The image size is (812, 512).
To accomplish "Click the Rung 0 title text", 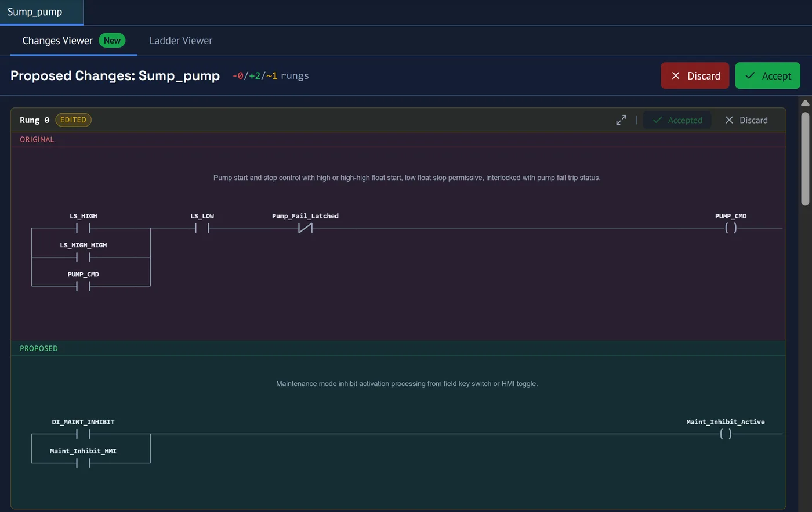I will [34, 120].
